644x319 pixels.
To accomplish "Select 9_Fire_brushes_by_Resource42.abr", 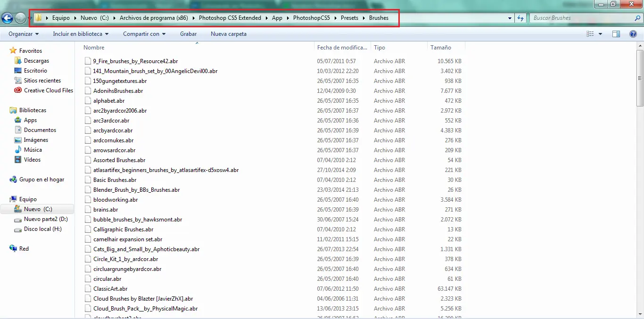I will (135, 61).
